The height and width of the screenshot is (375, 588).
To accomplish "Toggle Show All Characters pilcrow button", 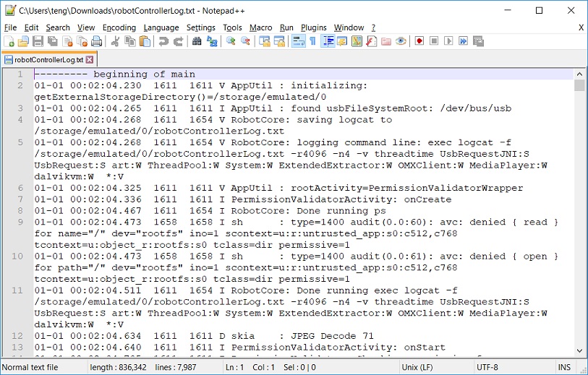I will click(x=312, y=41).
